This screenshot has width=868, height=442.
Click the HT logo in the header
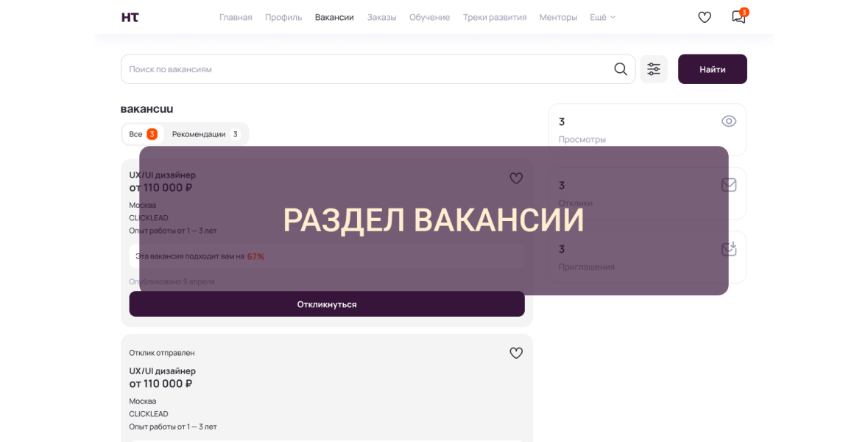[130, 17]
